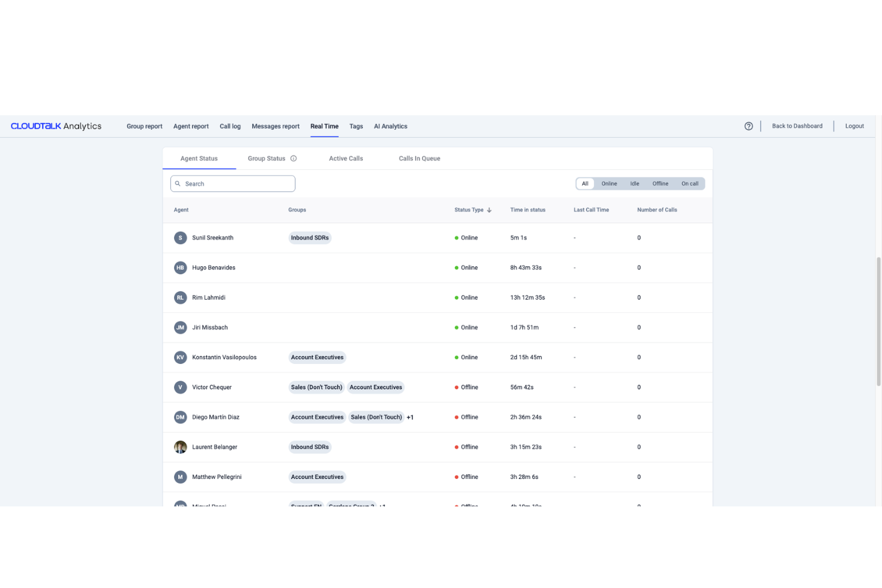The height and width of the screenshot is (588, 882).
Task: Click the Back to Dashboard button
Action: pos(797,126)
